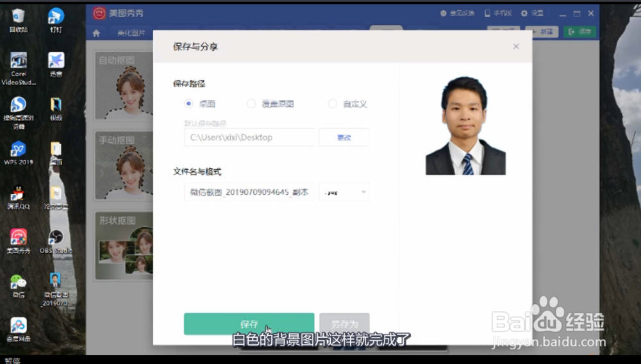Open the folder icon right of Tencent QQ
Viewport: 641px width, 364px height.
[56, 197]
